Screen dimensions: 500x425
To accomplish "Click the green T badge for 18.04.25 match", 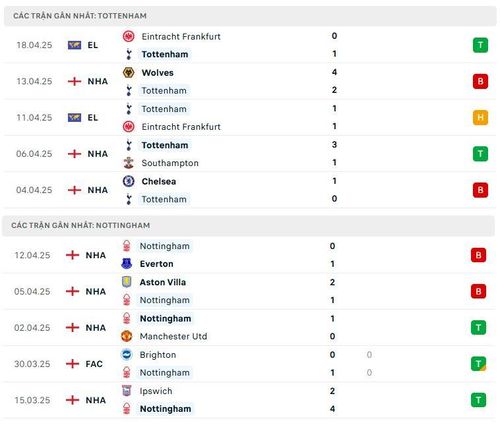I will tap(480, 45).
